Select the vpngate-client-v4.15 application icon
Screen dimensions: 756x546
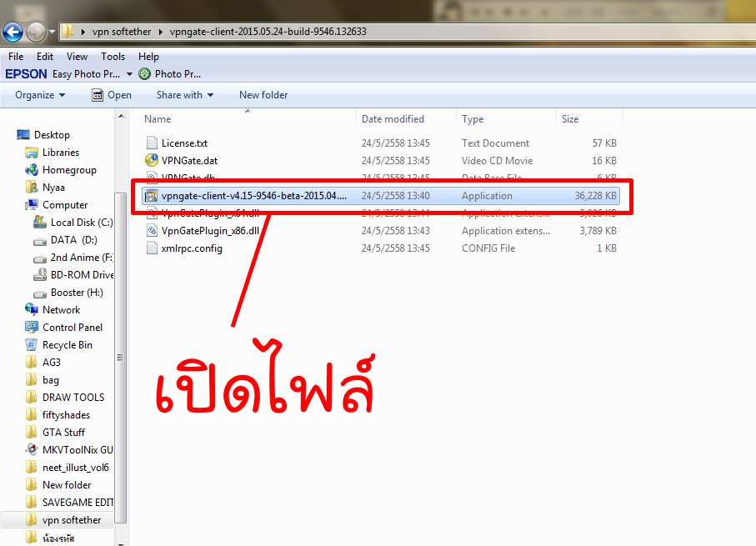[x=152, y=196]
